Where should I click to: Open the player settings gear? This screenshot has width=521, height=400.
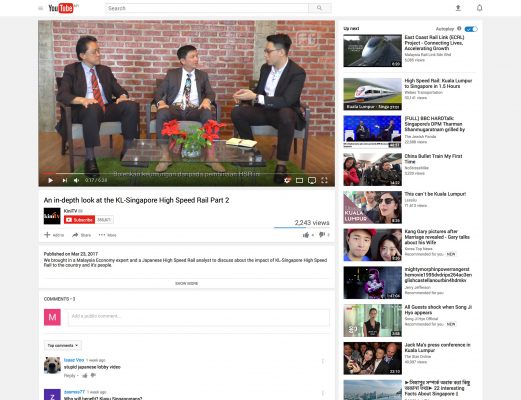pyautogui.click(x=287, y=180)
